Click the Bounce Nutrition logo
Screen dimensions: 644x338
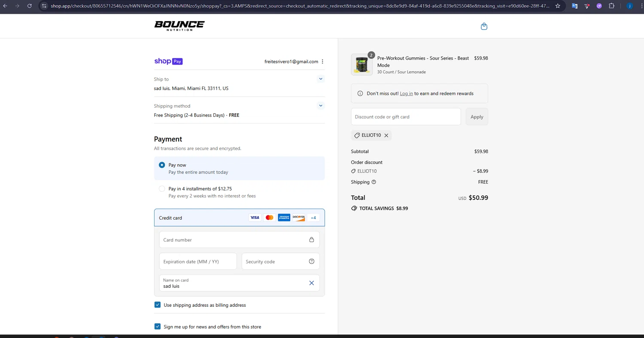pyautogui.click(x=179, y=26)
